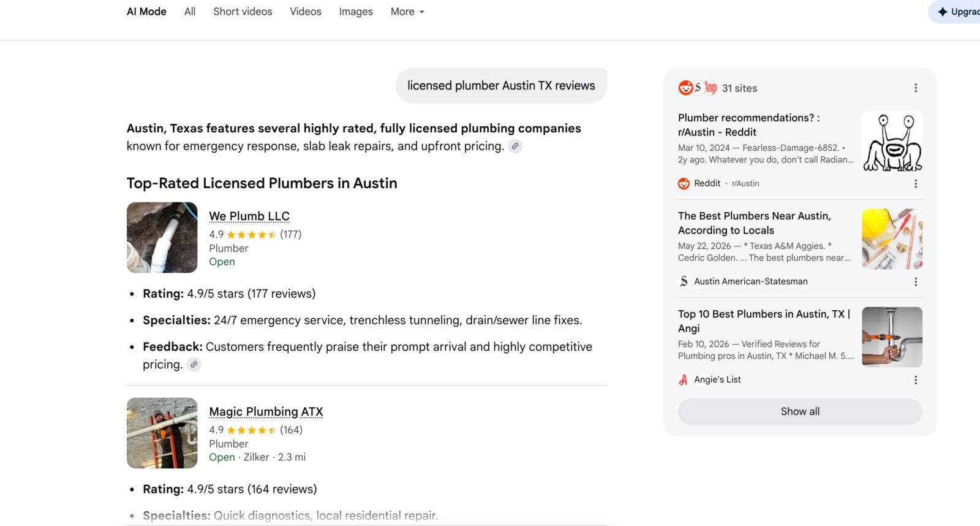Click the 31 sites source icons
This screenshot has width=980, height=526.
(697, 88)
